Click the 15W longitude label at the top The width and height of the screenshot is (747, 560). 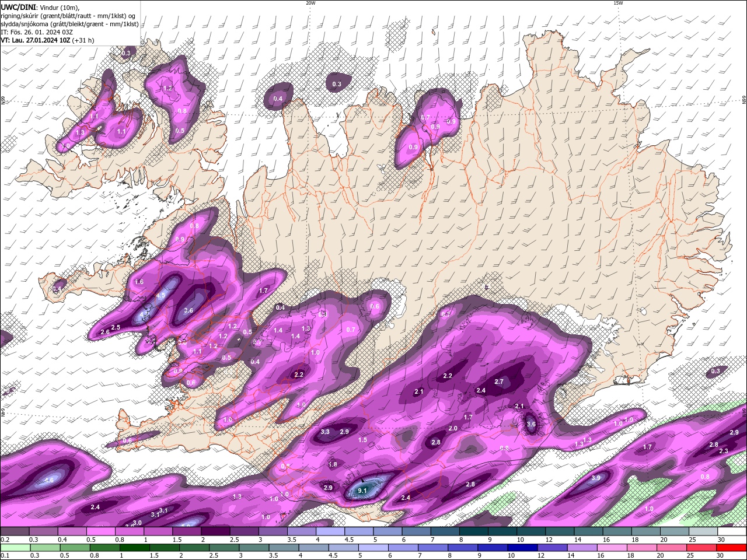point(619,3)
